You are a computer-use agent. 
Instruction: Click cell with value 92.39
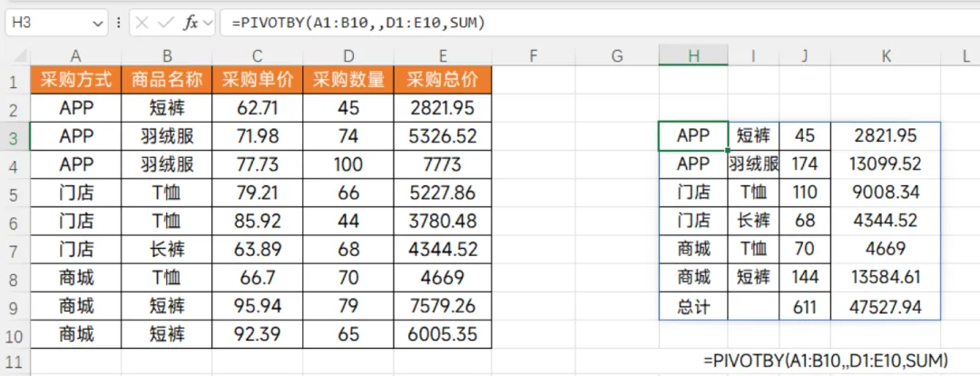point(258,334)
